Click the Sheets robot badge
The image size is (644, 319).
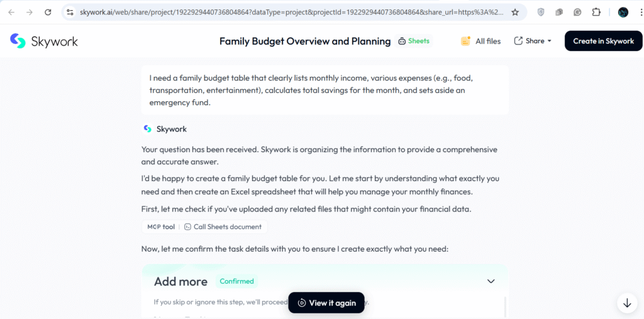[x=414, y=42]
